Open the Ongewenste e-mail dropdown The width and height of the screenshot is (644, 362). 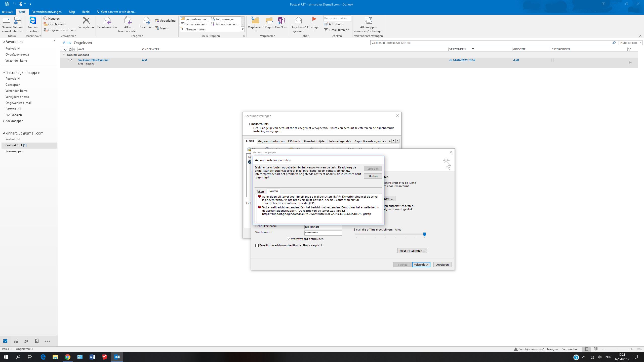[60, 30]
